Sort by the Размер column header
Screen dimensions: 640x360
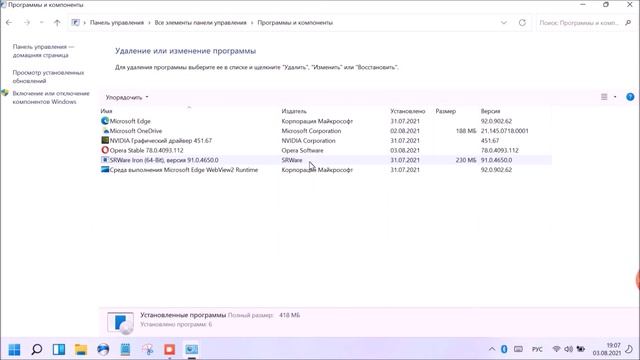(446, 111)
